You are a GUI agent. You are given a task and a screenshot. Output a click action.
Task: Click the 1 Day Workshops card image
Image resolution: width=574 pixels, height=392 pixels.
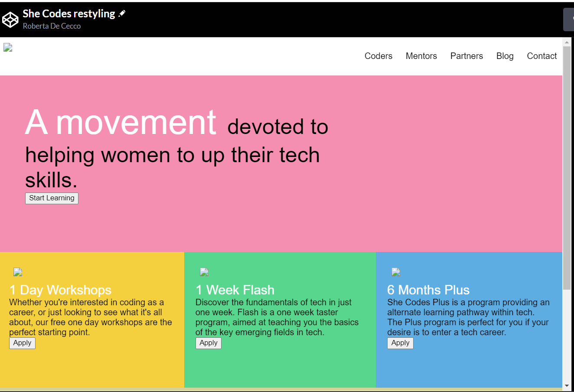pyautogui.click(x=18, y=272)
